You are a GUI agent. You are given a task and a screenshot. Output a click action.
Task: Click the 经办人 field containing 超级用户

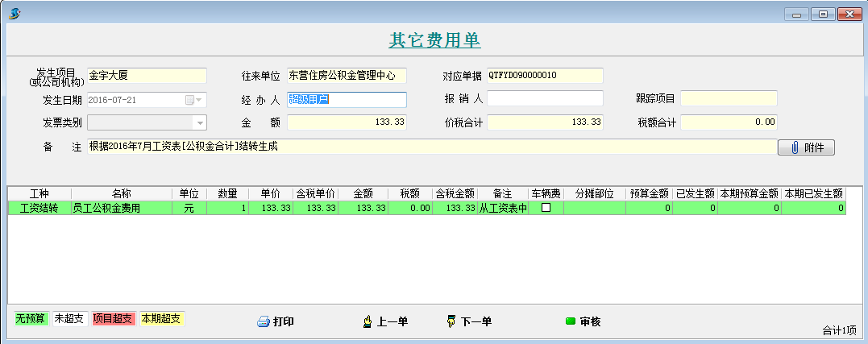(x=347, y=100)
